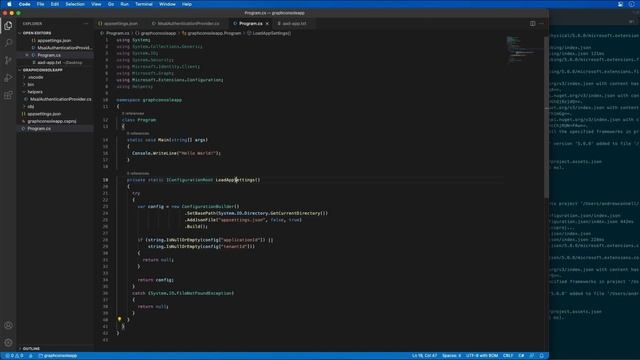This screenshot has width=640, height=360.
Task: Switch to the aad-app.txt tab
Action: pyautogui.click(x=293, y=24)
